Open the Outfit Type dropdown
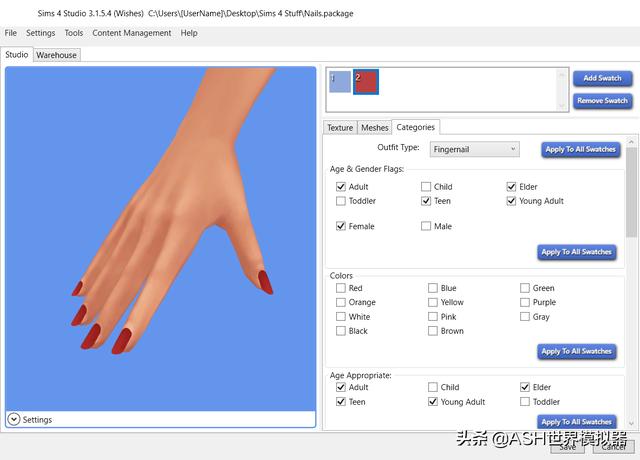This screenshot has height=460, width=640. 474,149
